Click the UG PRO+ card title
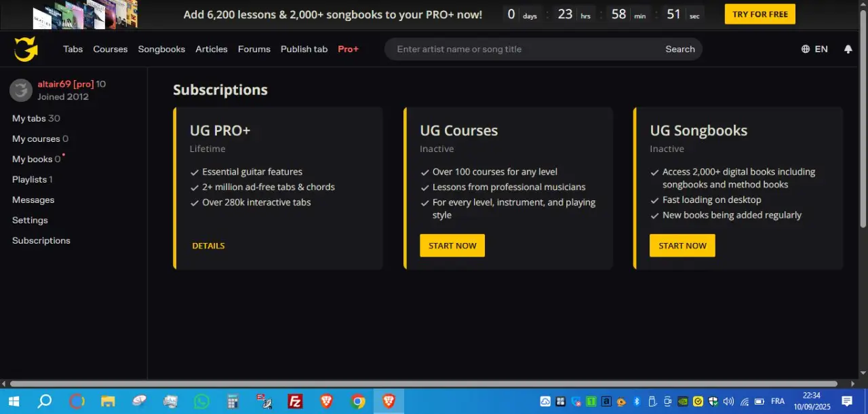Screen dimensions: 868x414 (220, 130)
